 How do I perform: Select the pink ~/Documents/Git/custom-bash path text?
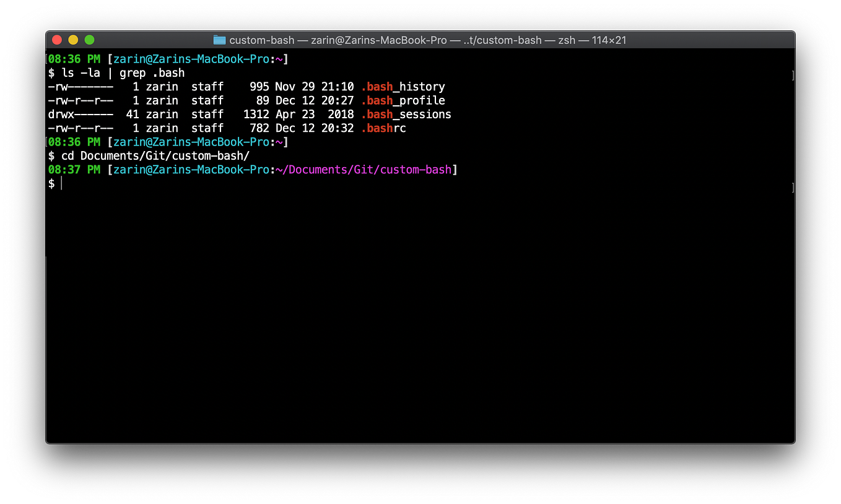pyautogui.click(x=362, y=169)
